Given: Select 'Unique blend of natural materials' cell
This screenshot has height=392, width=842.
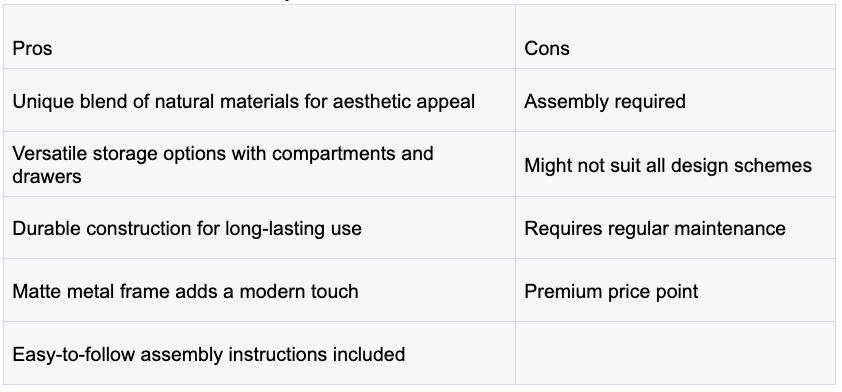Looking at the screenshot, I should point(259,100).
